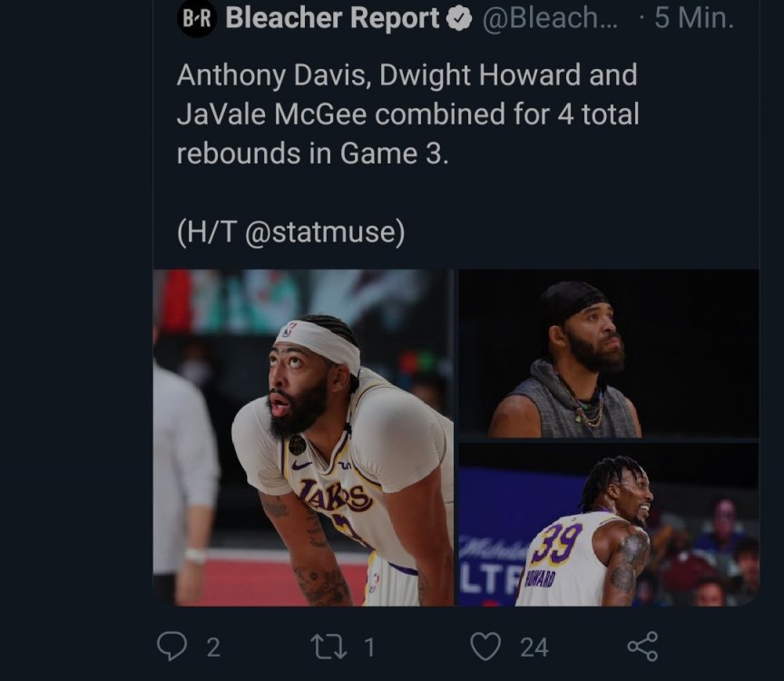Click the like count of 24
784x681 pixels.
coord(534,646)
